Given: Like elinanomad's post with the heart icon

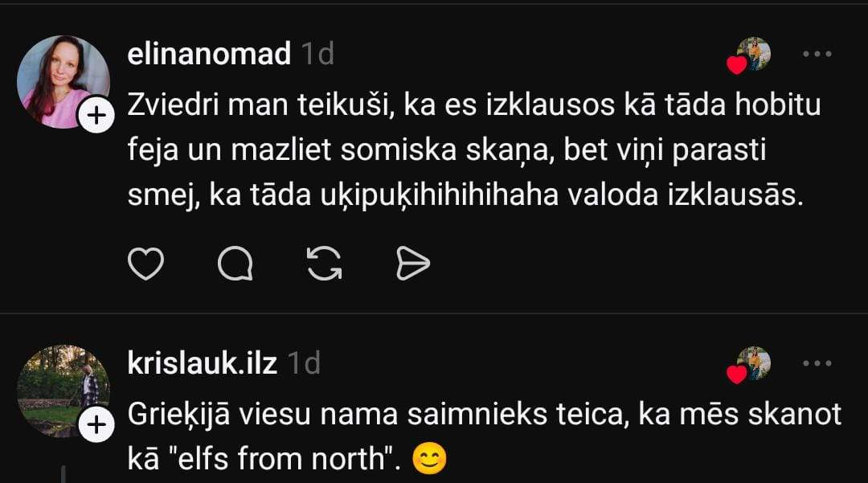Looking at the screenshot, I should click(x=146, y=264).
